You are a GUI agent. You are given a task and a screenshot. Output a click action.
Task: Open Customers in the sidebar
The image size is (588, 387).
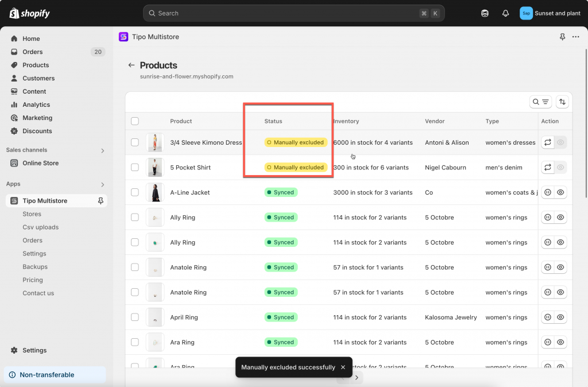click(56, 78)
